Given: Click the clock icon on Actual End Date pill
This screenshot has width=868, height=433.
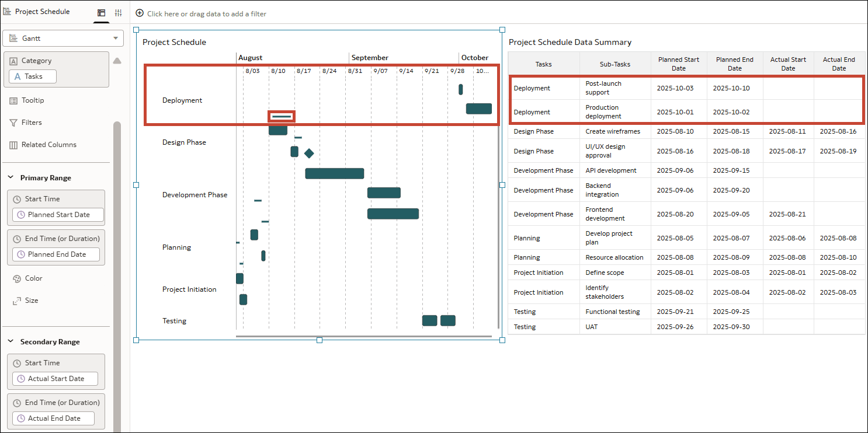Looking at the screenshot, I should [22, 418].
